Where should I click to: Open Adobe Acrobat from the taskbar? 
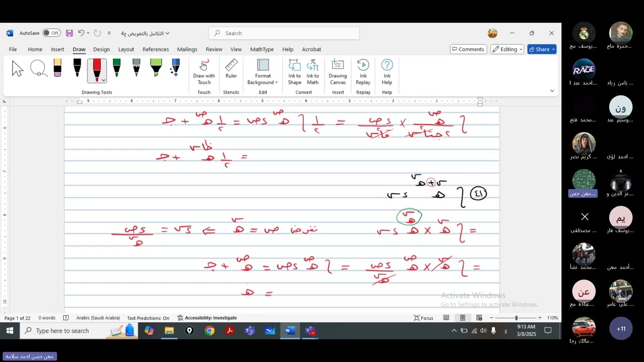tap(229, 330)
